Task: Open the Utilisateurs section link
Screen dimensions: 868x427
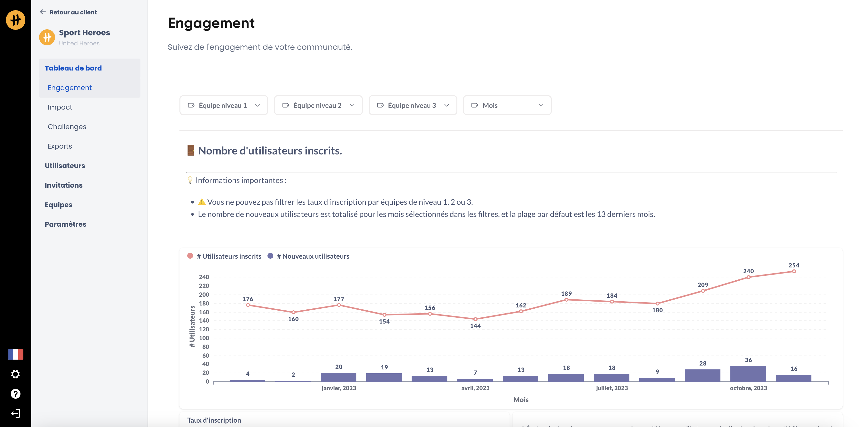Action: click(x=65, y=166)
